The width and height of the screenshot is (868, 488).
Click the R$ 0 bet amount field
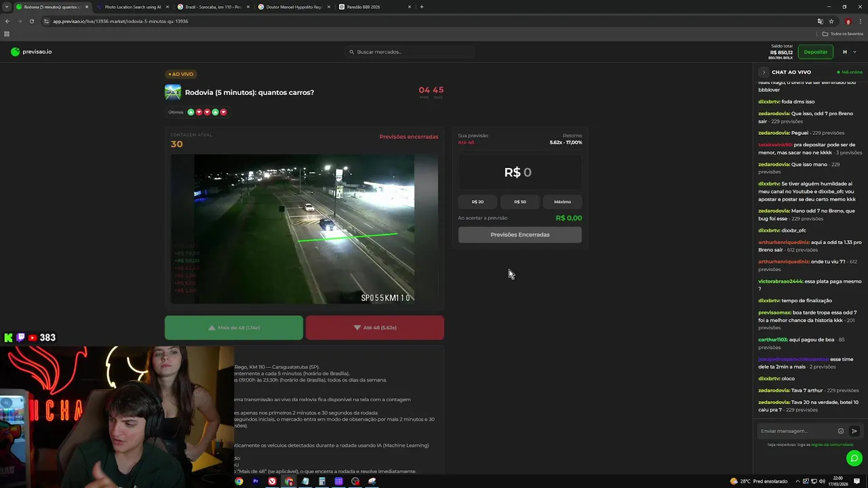(520, 172)
